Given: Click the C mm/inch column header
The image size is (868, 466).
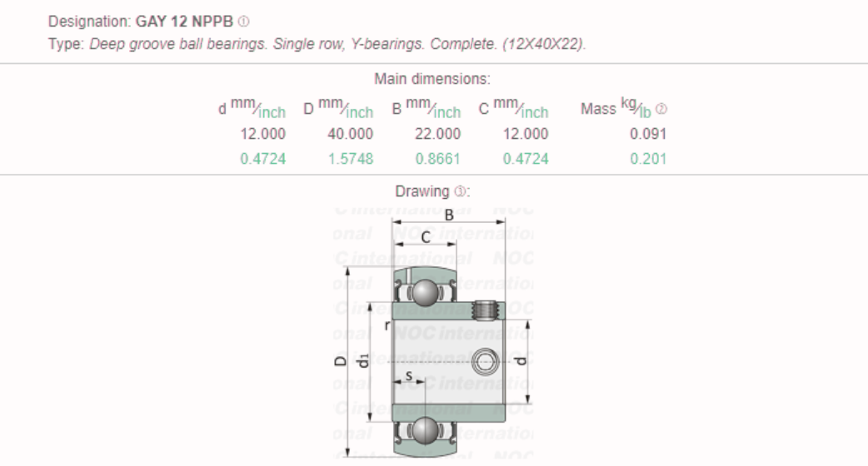Looking at the screenshot, I should [x=513, y=109].
